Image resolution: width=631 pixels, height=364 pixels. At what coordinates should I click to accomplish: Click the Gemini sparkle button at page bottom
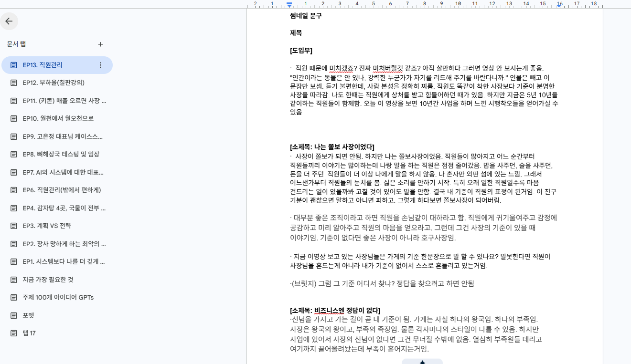pyautogui.click(x=422, y=362)
